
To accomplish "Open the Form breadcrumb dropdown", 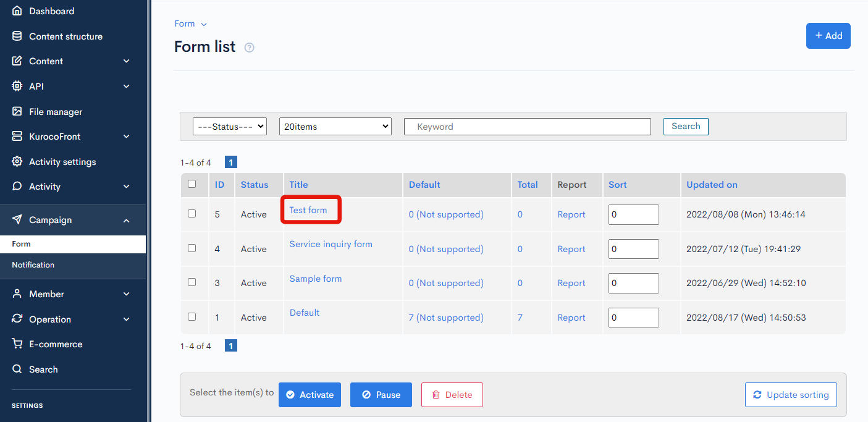I will point(191,24).
